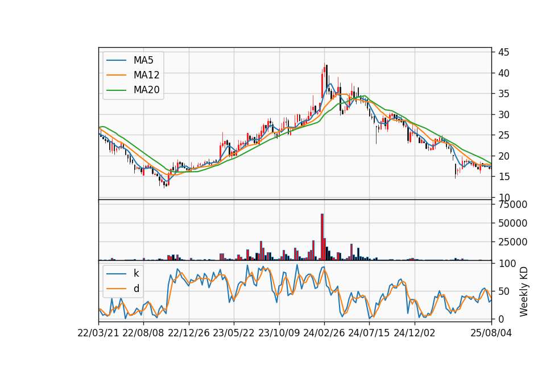Click the MA20 legend label
The height and width of the screenshot is (392, 546).
146,90
